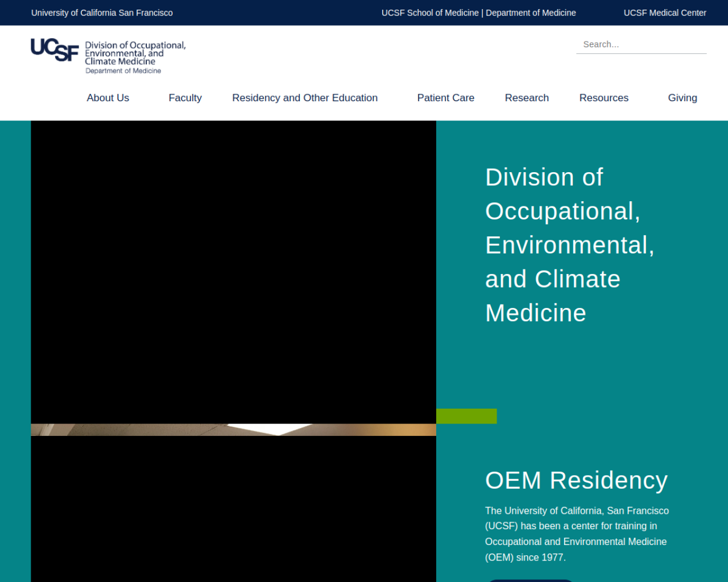Open the Resources menu item
728x582 pixels.
(604, 98)
